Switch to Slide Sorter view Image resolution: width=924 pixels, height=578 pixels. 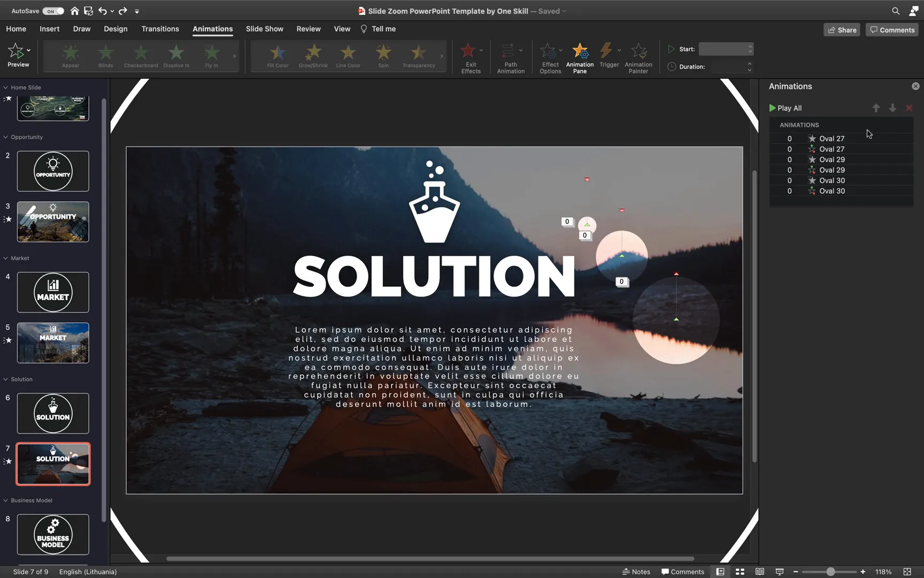click(x=740, y=572)
